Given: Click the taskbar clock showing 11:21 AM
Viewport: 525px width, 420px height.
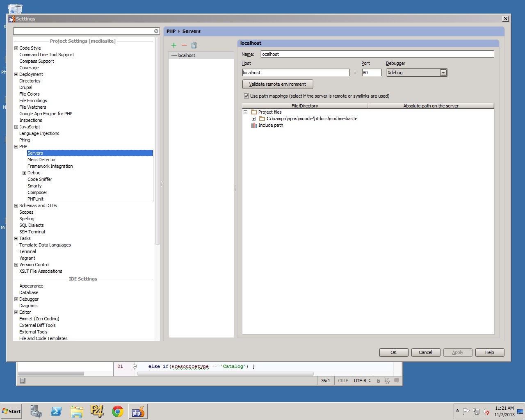Looking at the screenshot, I should 504,411.
